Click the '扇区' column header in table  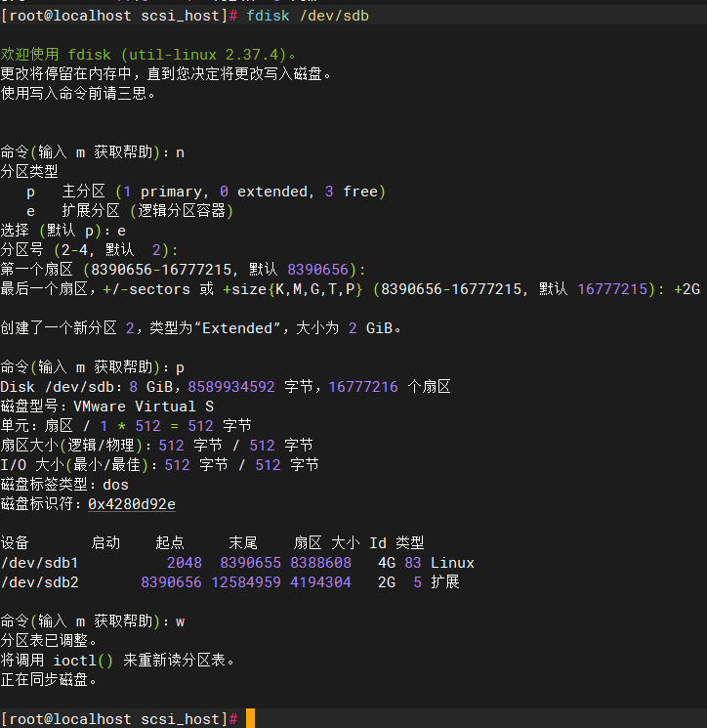click(308, 542)
